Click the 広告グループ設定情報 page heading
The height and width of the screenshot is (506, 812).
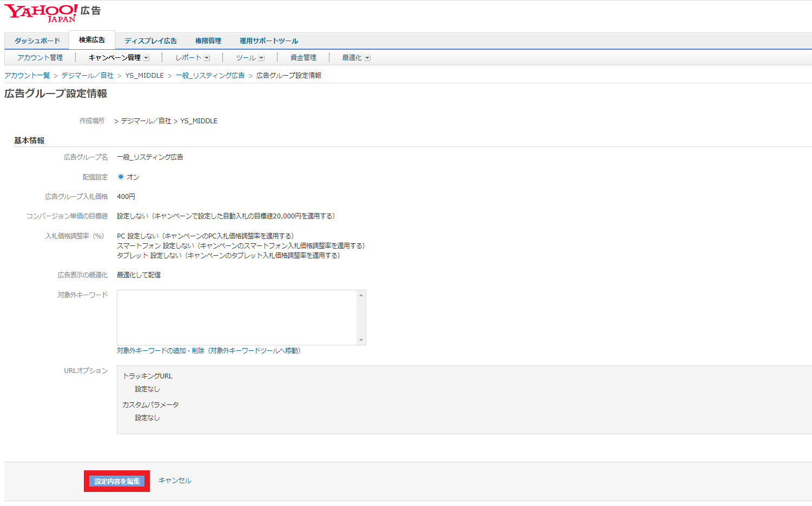tap(56, 94)
